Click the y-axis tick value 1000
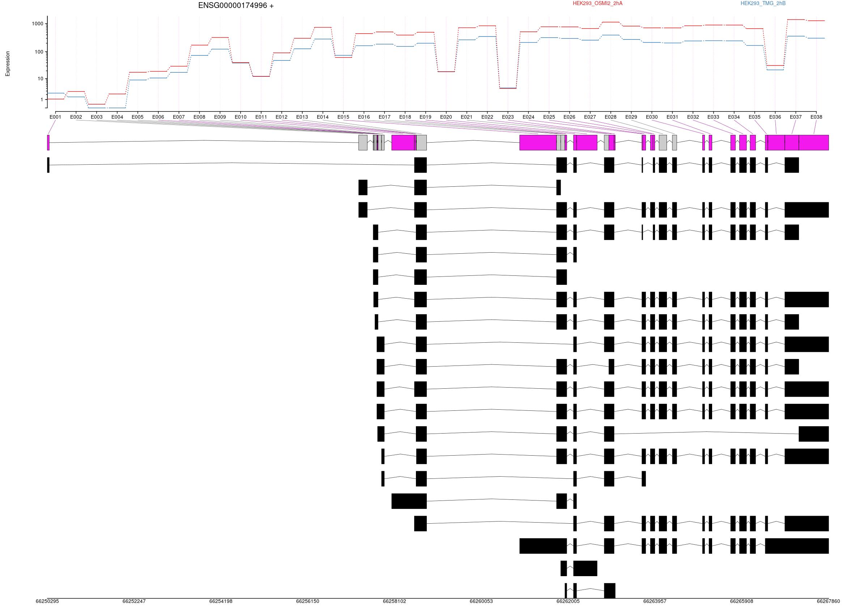This screenshot has height=608, width=868. pyautogui.click(x=38, y=24)
